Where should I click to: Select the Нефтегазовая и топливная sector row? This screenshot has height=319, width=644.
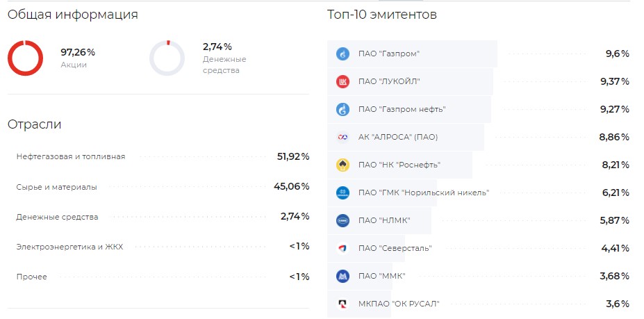pos(163,156)
